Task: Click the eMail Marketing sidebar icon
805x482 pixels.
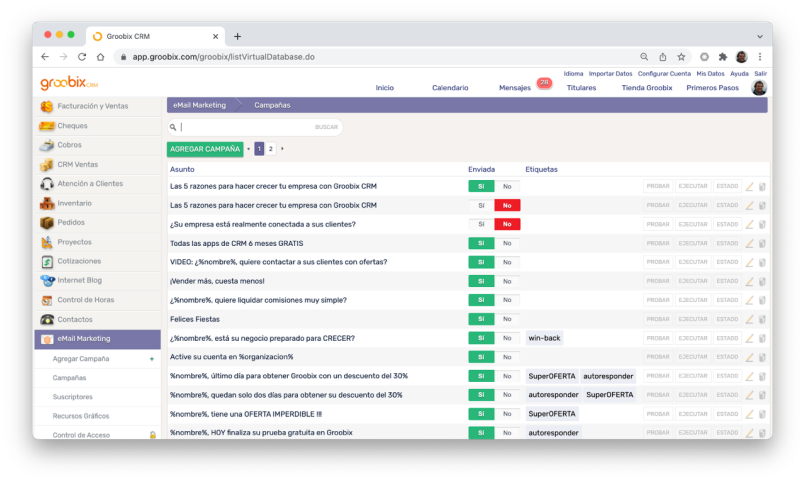Action: [x=47, y=339]
